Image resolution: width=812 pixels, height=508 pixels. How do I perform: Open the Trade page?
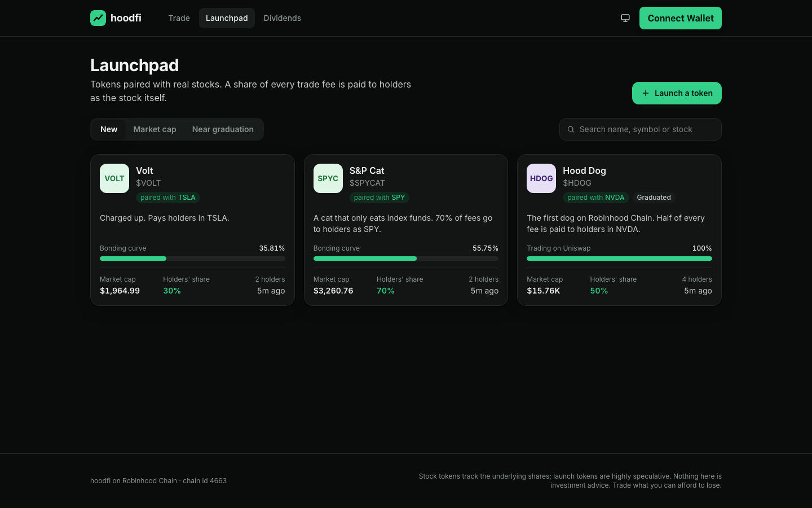[179, 18]
